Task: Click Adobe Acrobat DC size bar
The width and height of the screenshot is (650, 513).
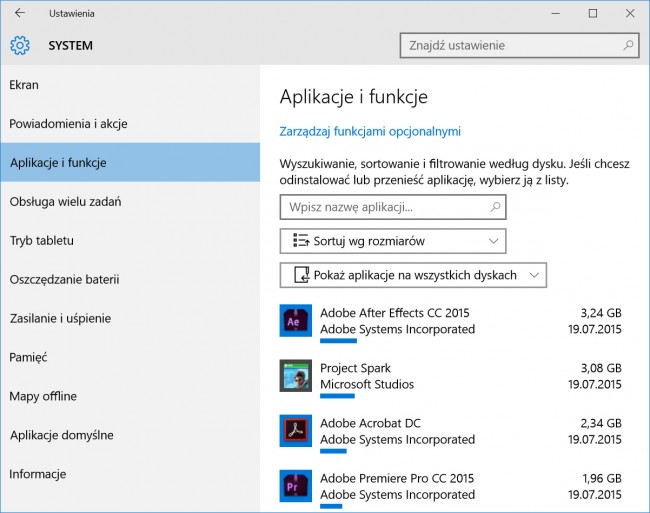Action: 333,451
